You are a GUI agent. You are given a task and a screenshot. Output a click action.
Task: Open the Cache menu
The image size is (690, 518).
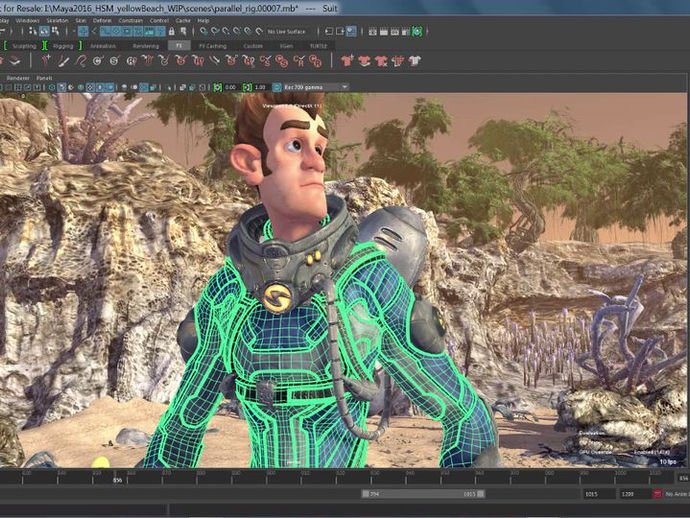(183, 20)
